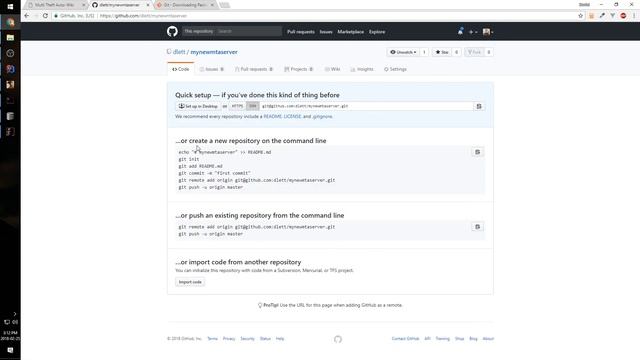Open Marketplace in top navigation
Screen dimensions: 640x360
[x=351, y=32]
